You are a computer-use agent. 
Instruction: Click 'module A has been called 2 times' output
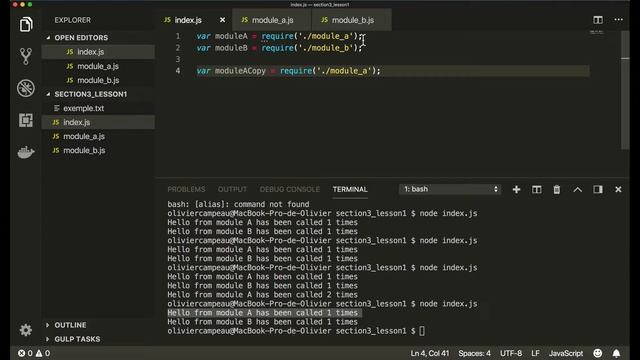tap(262, 295)
